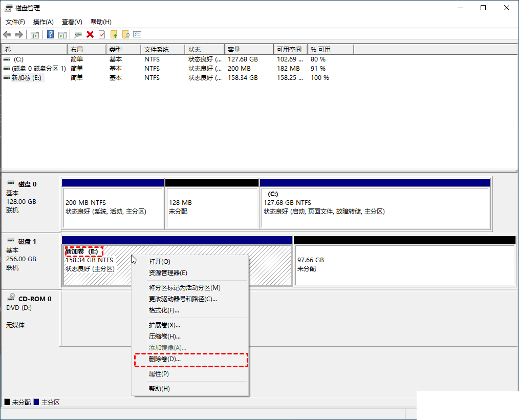Click the 主分区 legend label

coord(51,403)
